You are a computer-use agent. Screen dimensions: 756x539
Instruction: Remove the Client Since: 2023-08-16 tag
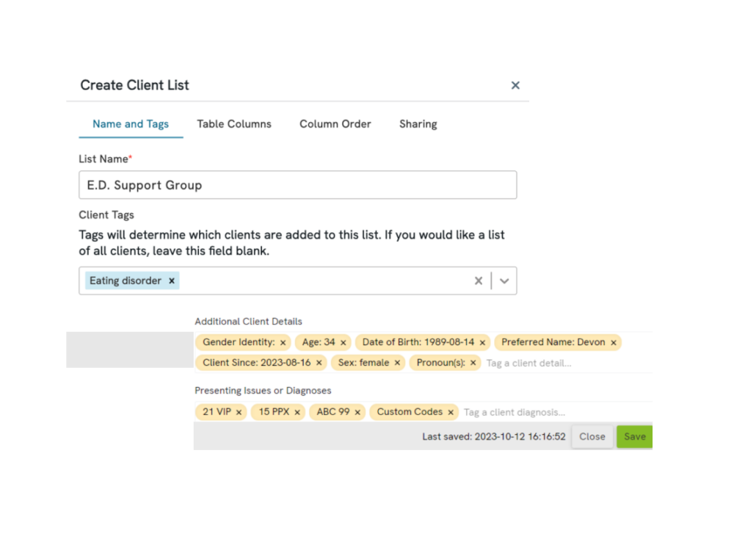tap(319, 363)
